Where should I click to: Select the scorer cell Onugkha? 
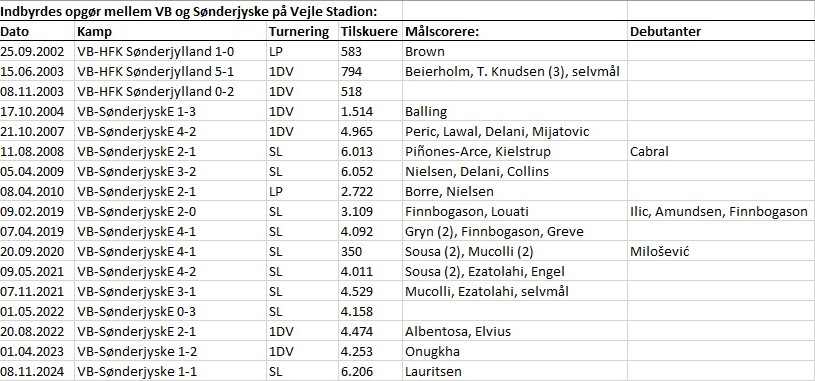515,351
